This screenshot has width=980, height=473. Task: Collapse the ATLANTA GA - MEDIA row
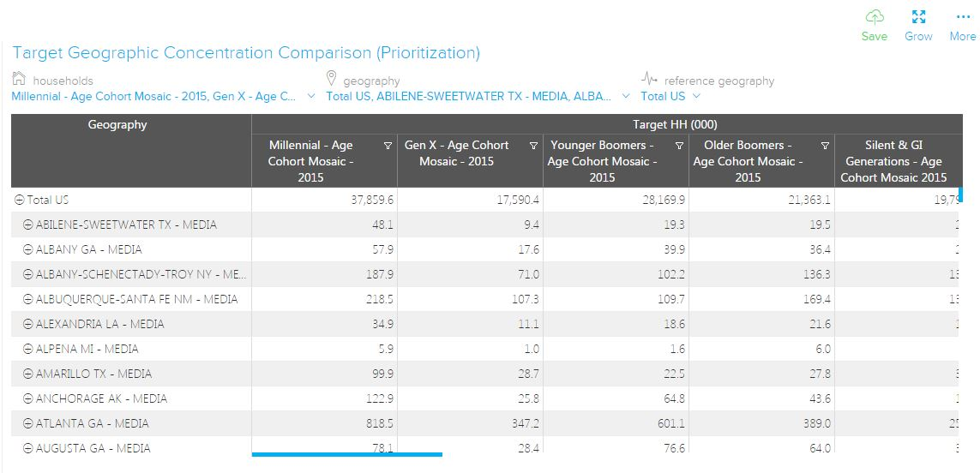[28, 423]
